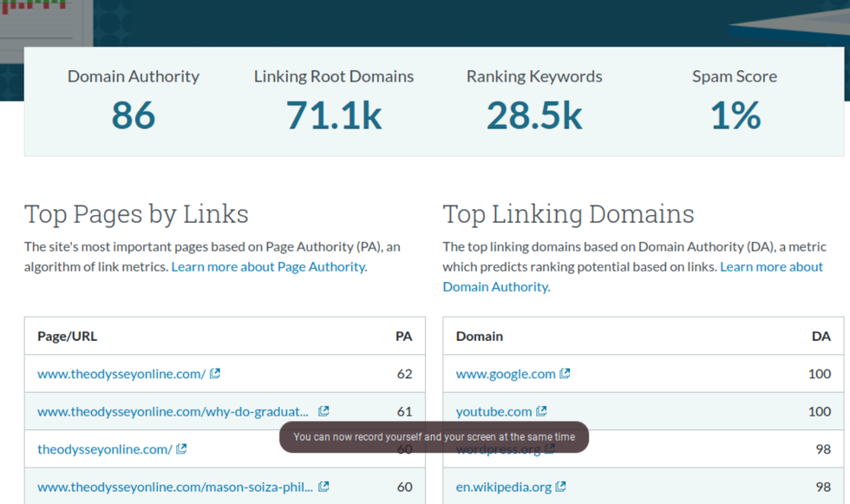The width and height of the screenshot is (850, 504).
Task: Open external link icon beside www.theodysseyonline.com/
Action: 215,374
